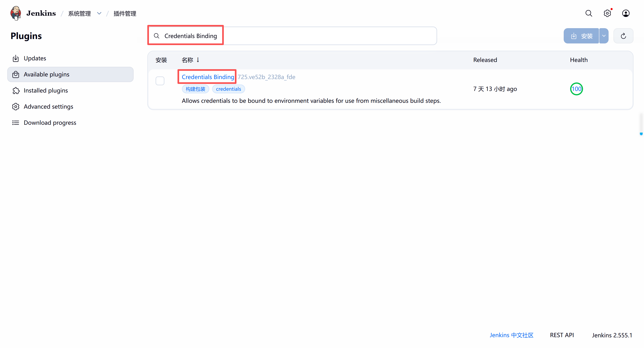Open the header search magnifier icon
The height and width of the screenshot is (348, 644).
click(589, 13)
